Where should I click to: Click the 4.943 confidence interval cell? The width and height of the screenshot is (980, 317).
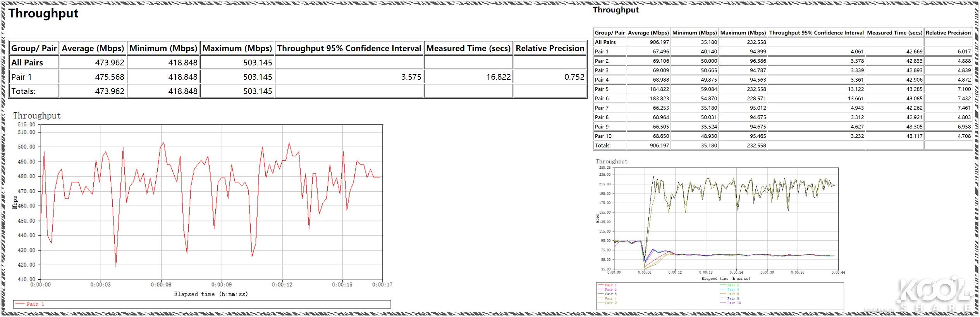click(x=817, y=108)
